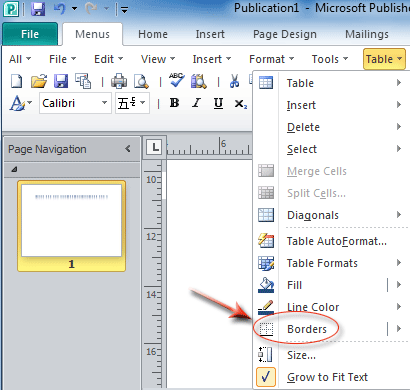Image resolution: width=410 pixels, height=390 pixels.
Task: Click the Cut scissors icon
Action: coord(234,81)
